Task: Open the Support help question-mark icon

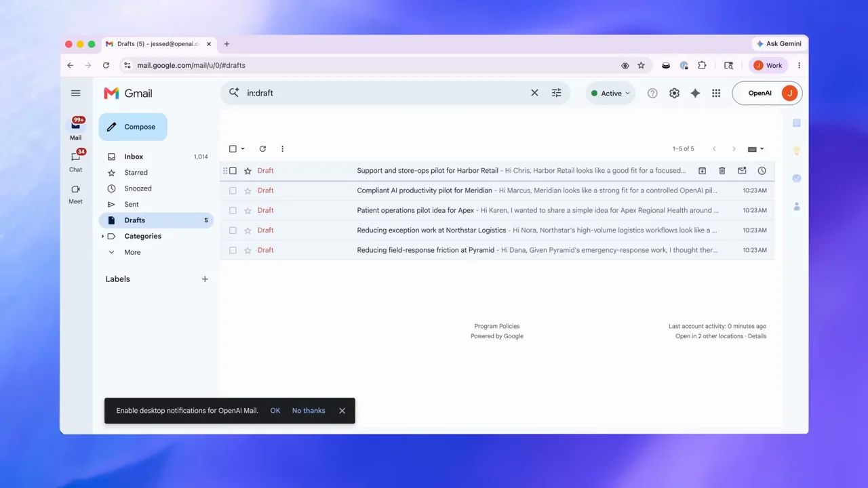Action: pyautogui.click(x=652, y=94)
